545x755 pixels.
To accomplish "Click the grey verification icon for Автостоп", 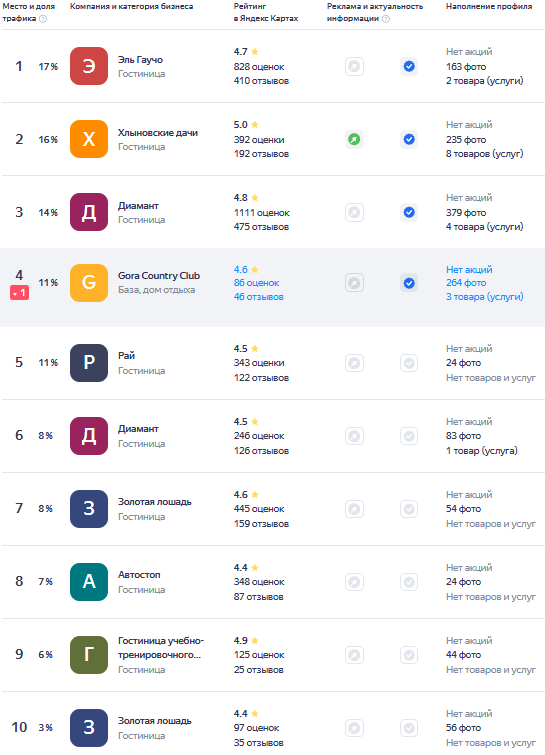I will coord(409,582).
